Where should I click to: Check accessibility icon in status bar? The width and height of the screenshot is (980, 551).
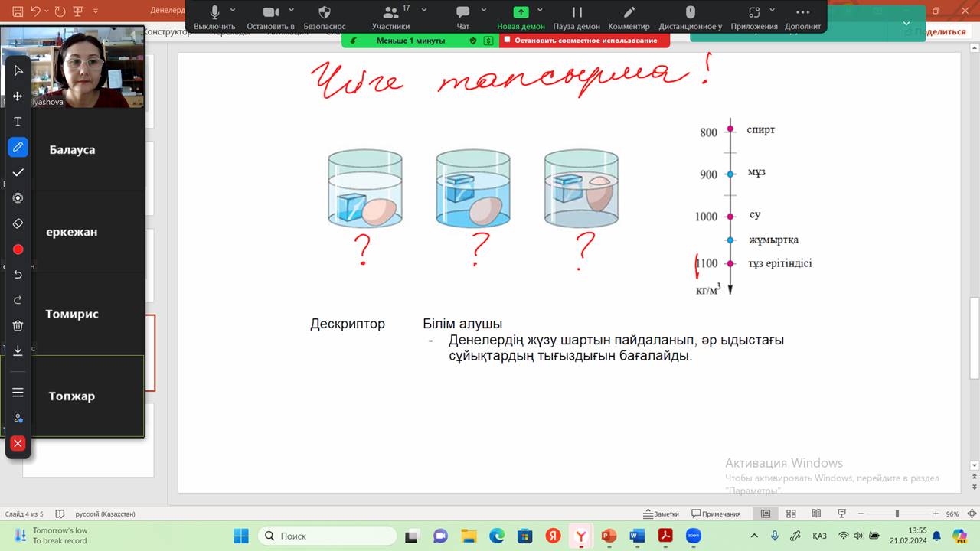[x=60, y=514]
